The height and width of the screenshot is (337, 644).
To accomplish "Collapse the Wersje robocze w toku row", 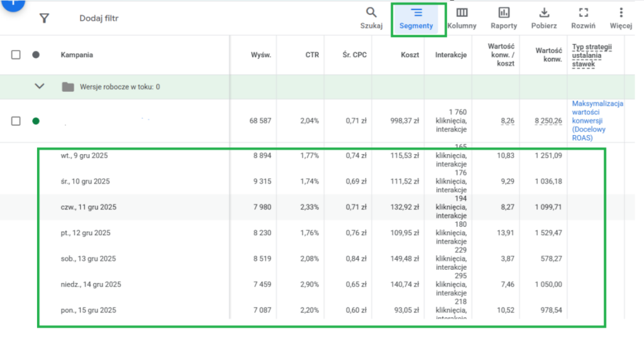I will (40, 87).
